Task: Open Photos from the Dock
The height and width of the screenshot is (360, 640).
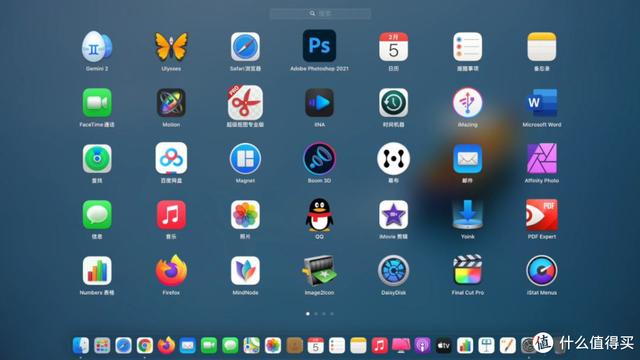Action: pyautogui.click(x=273, y=346)
